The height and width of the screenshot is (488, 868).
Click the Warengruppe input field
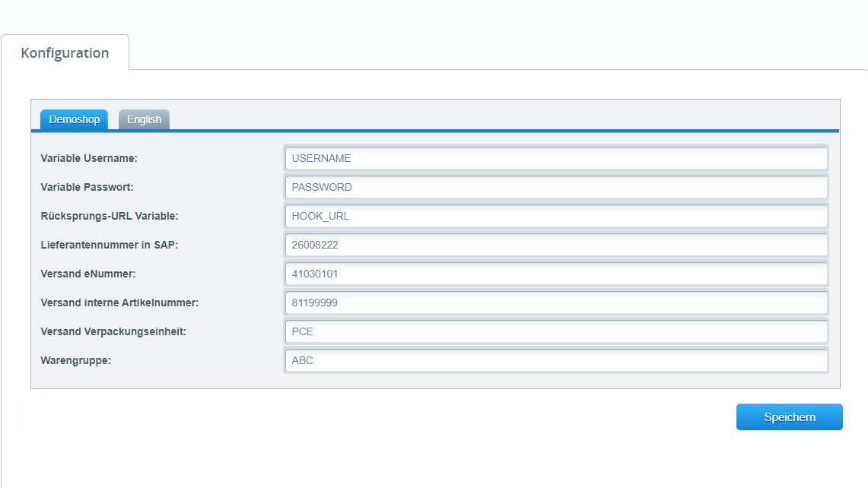pyautogui.click(x=556, y=360)
